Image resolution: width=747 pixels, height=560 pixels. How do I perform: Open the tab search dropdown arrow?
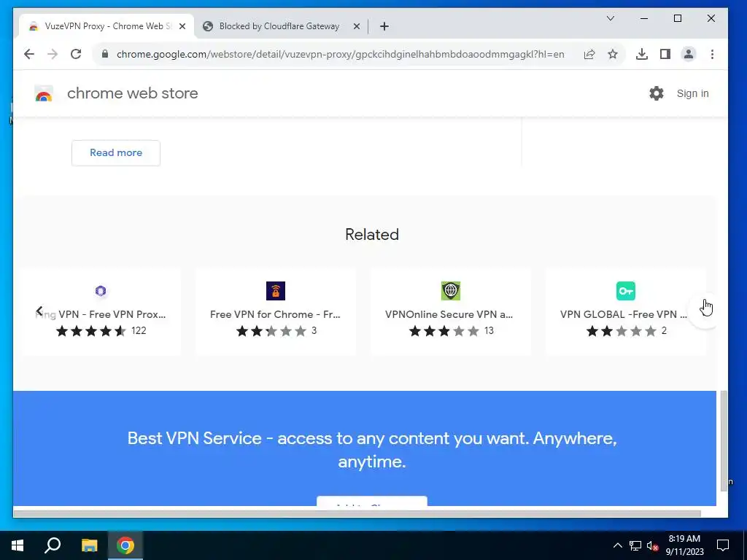coord(611,18)
